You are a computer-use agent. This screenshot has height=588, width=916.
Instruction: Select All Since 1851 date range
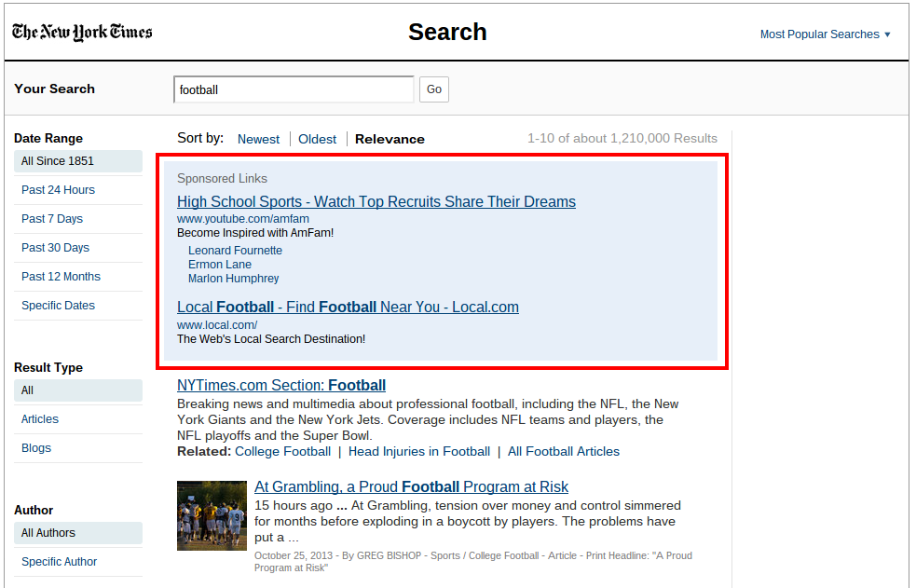click(78, 161)
